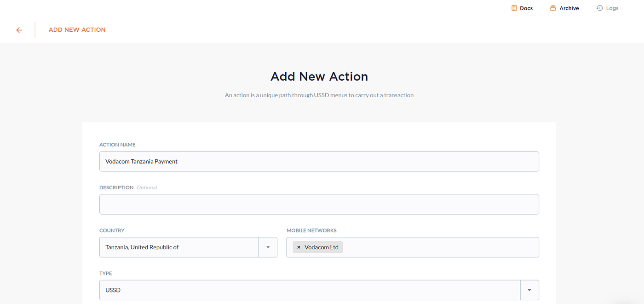Click the ADD NEW ACTION breadcrumb

77,30
